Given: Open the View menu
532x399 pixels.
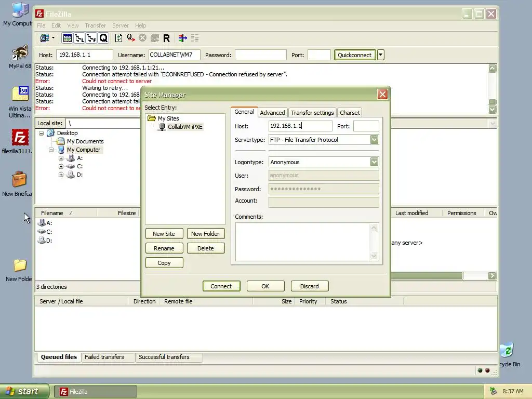Looking at the screenshot, I should tap(73, 25).
